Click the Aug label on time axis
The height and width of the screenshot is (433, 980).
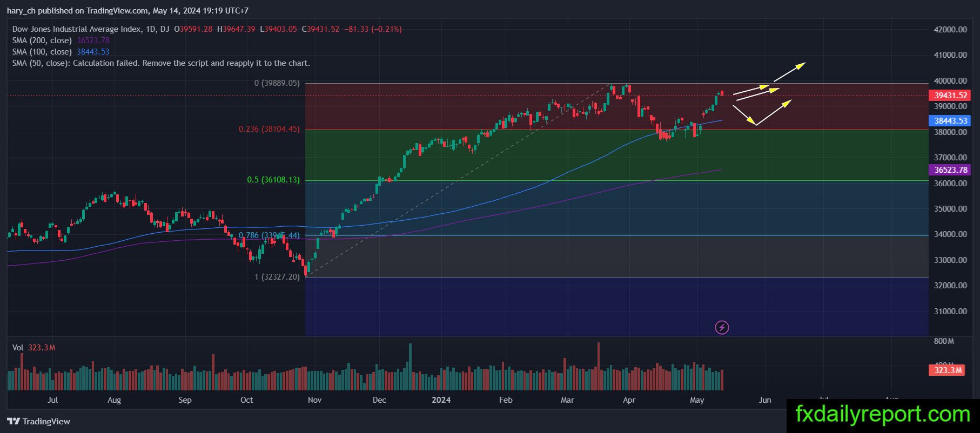pos(114,400)
